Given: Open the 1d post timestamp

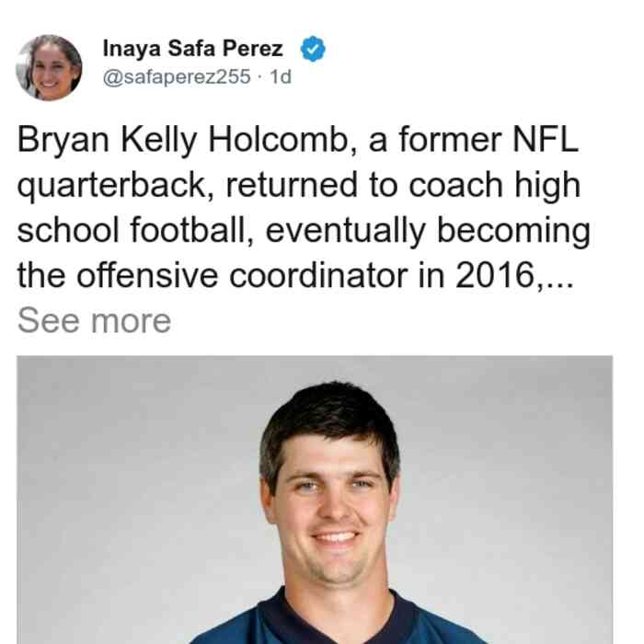Looking at the screenshot, I should coord(281,76).
